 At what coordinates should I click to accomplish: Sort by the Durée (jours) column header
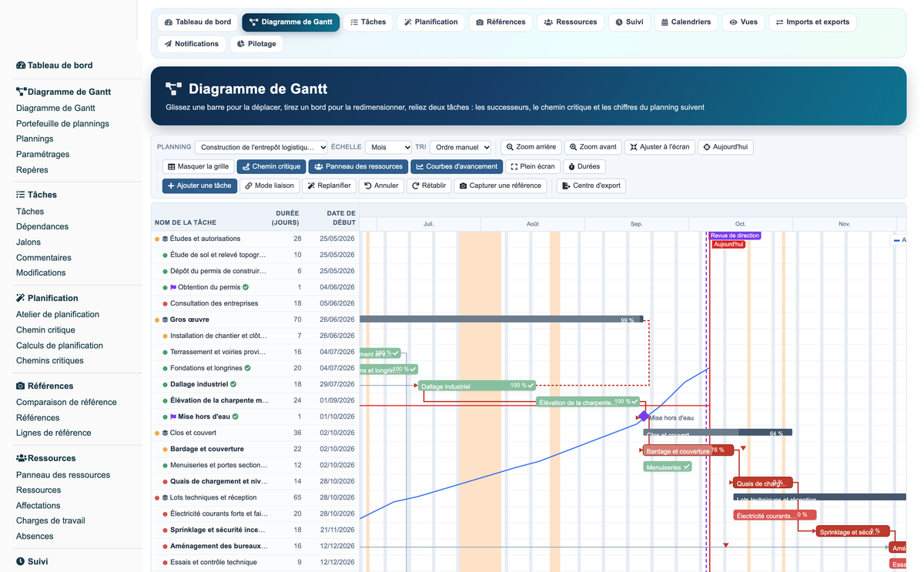[x=286, y=218]
